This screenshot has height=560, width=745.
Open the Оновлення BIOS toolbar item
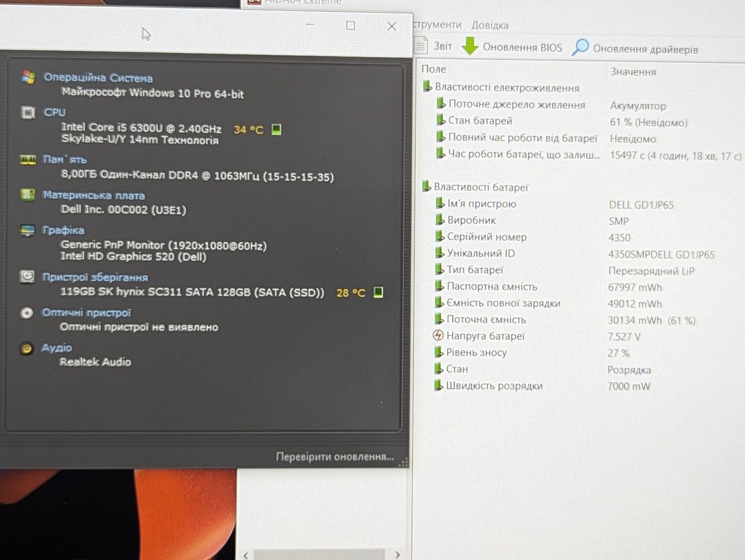tap(512, 47)
